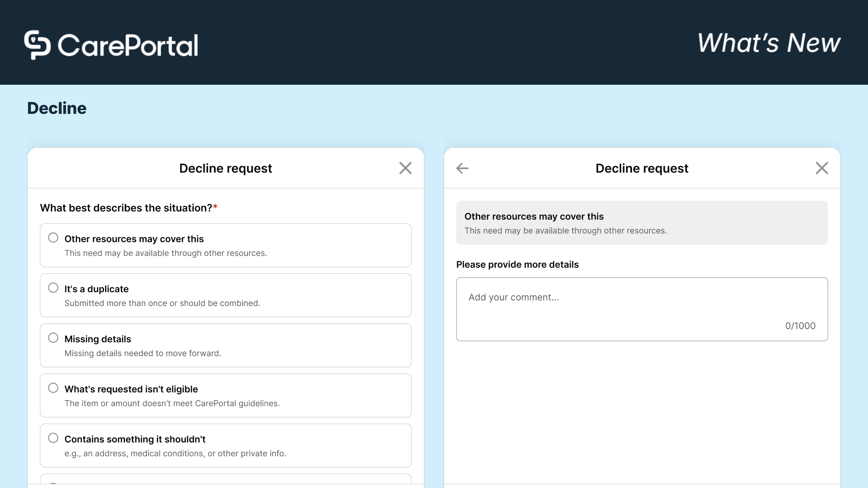Go back using the left arrow icon
868x488 pixels.
(x=462, y=168)
